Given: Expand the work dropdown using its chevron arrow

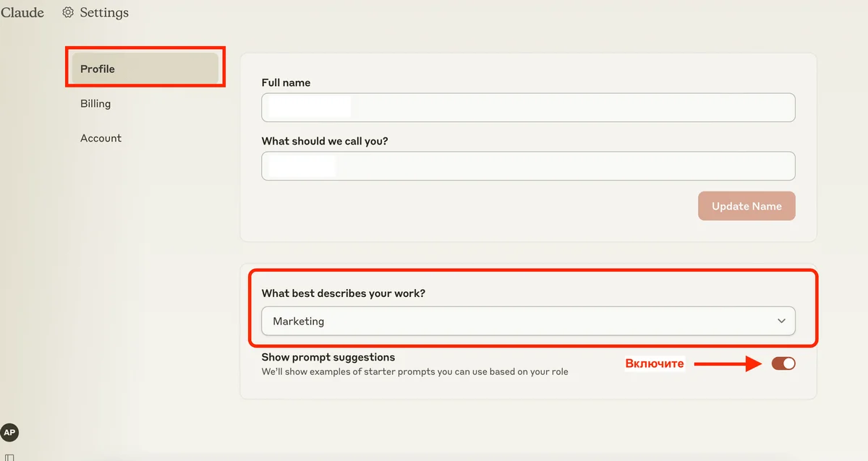Looking at the screenshot, I should point(781,321).
